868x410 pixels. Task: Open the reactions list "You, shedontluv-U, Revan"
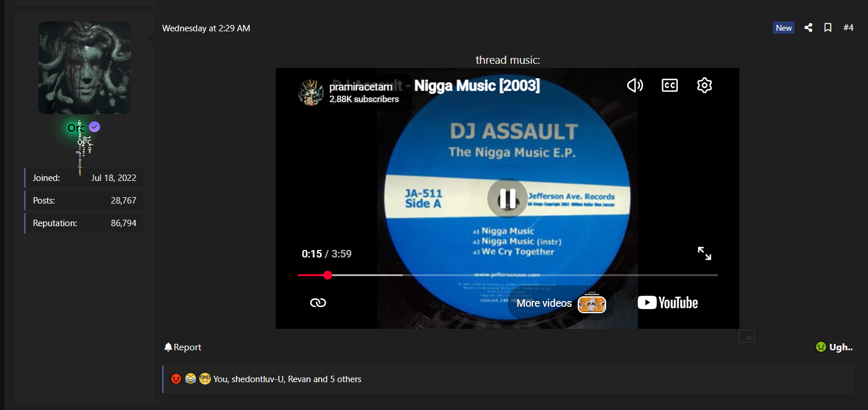tap(287, 379)
